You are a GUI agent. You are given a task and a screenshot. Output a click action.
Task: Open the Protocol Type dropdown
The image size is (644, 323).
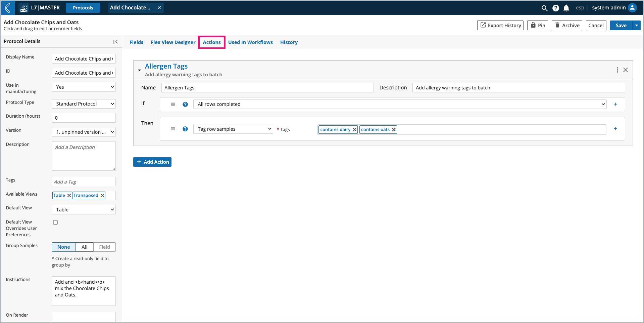tap(84, 104)
